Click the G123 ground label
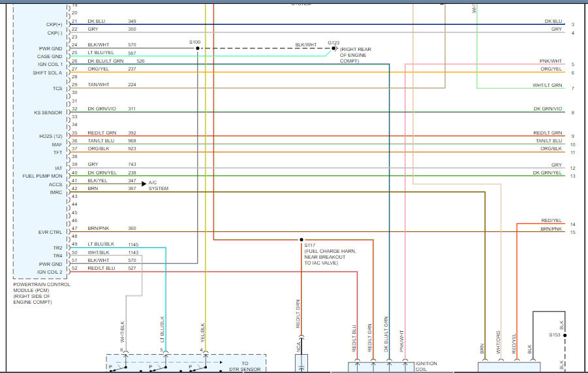This screenshot has width=588, height=373. pyautogui.click(x=333, y=42)
